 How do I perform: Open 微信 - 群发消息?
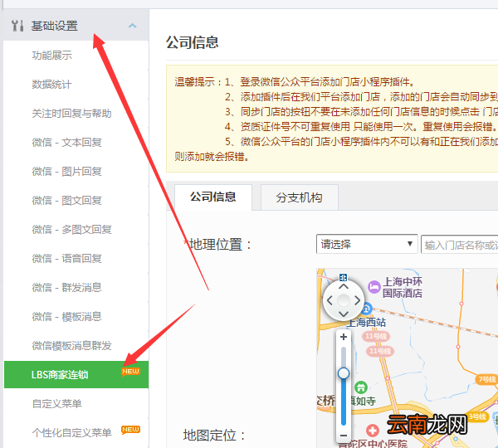pyautogui.click(x=66, y=288)
